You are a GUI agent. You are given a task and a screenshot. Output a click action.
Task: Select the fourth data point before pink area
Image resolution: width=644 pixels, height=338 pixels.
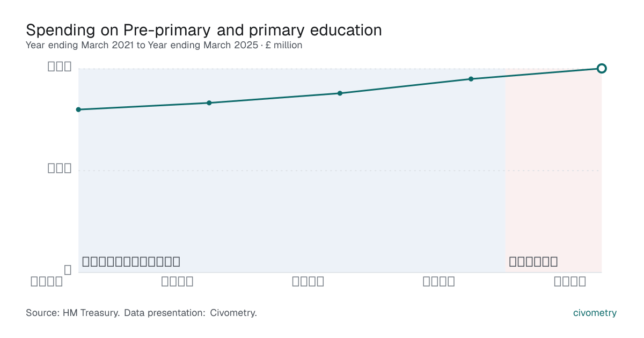pos(471,79)
